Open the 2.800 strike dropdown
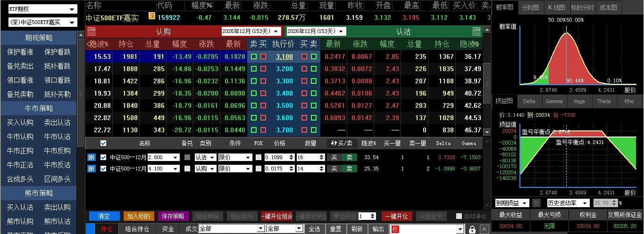644x234 pixels. pyautogui.click(x=164, y=157)
